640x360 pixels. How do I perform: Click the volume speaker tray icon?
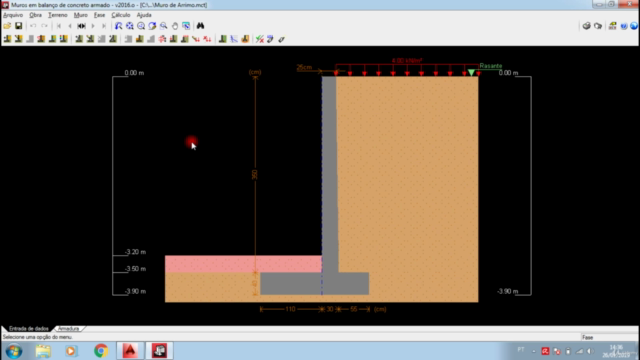(x=590, y=351)
